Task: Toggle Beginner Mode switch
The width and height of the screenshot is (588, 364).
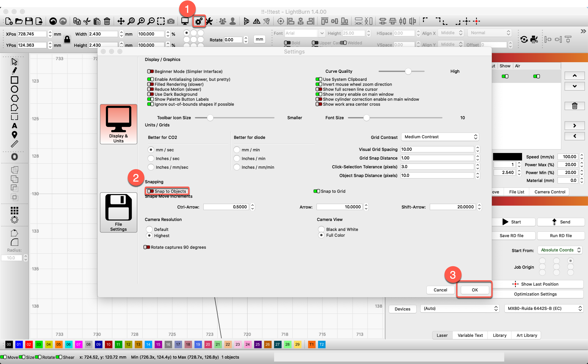Action: [x=150, y=72]
